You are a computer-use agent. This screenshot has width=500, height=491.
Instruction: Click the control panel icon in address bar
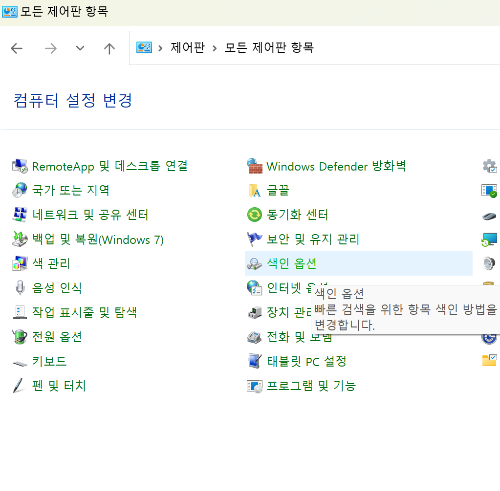point(144,47)
